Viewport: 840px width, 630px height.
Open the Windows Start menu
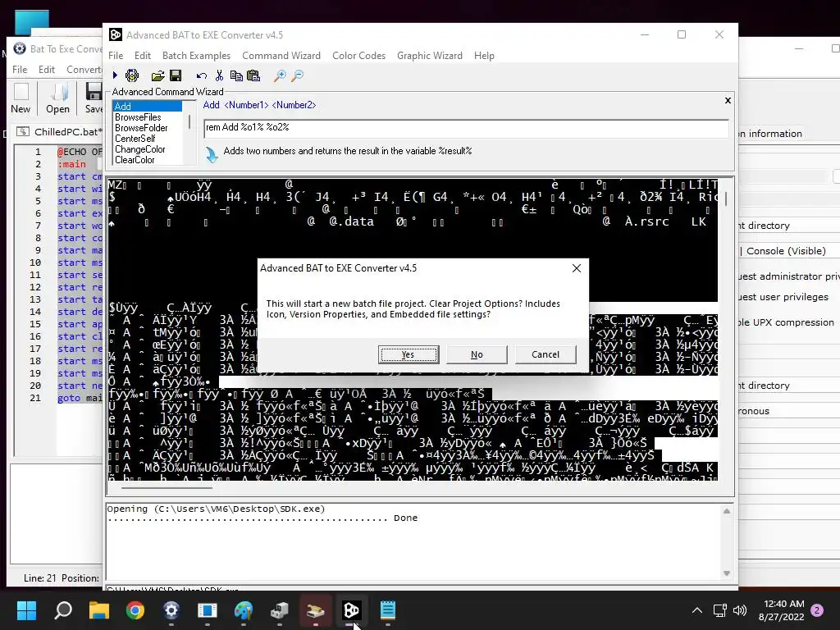[x=26, y=610]
